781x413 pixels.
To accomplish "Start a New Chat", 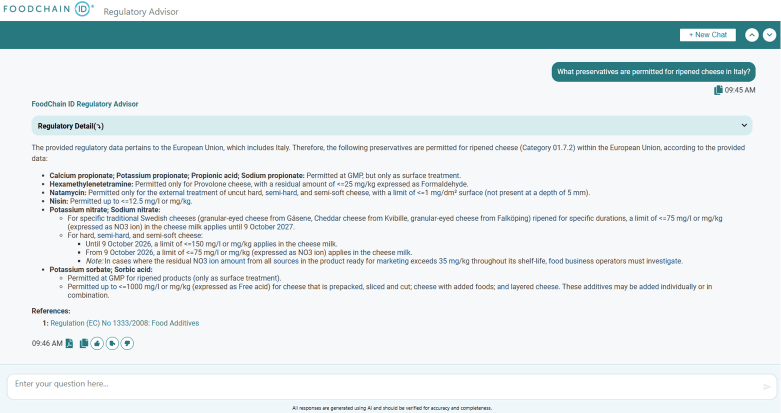I will click(x=707, y=35).
